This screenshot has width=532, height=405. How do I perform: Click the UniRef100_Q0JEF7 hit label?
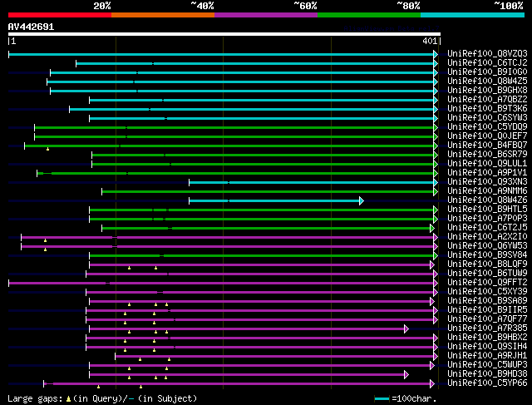[x=487, y=136]
